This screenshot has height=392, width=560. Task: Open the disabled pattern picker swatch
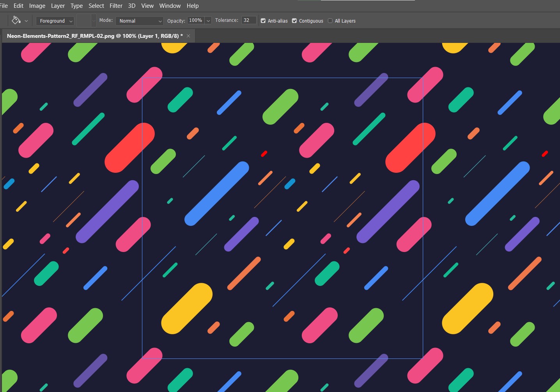tap(86, 20)
